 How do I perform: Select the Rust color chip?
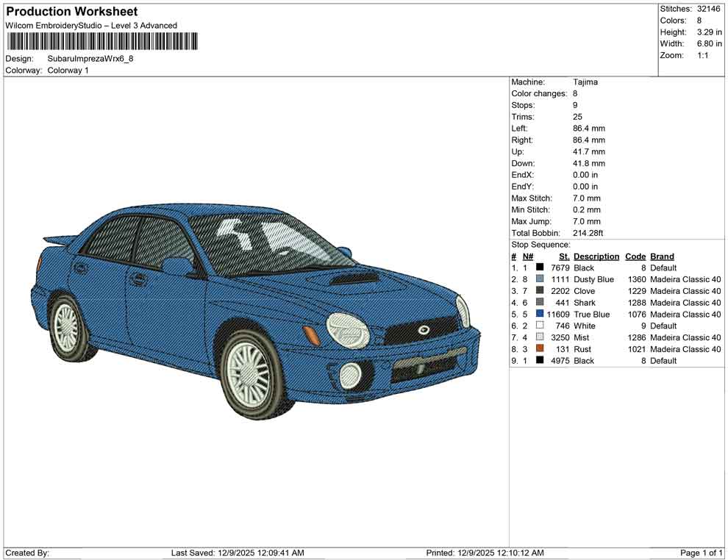point(540,349)
